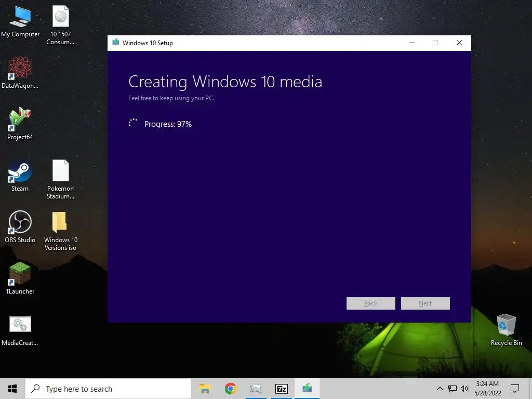Screen dimensions: 532x399
Task: Select the Windows 10 Versions iso folder
Action: pyautogui.click(x=60, y=231)
